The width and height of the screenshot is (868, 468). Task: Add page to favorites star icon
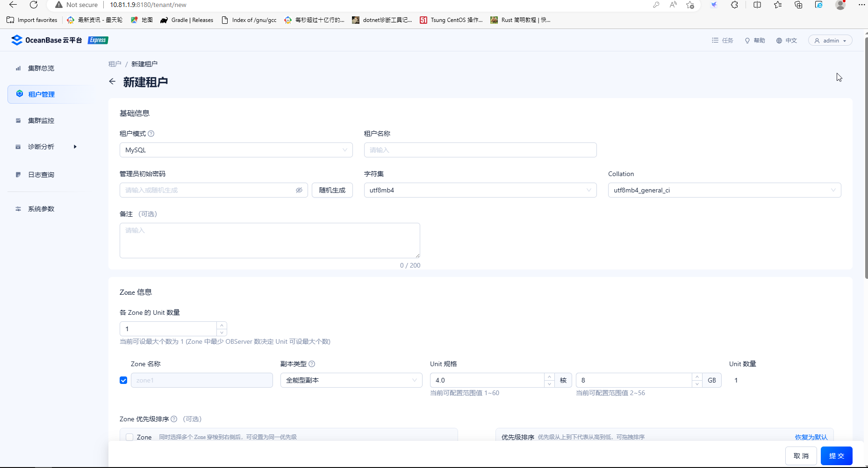[x=690, y=5]
